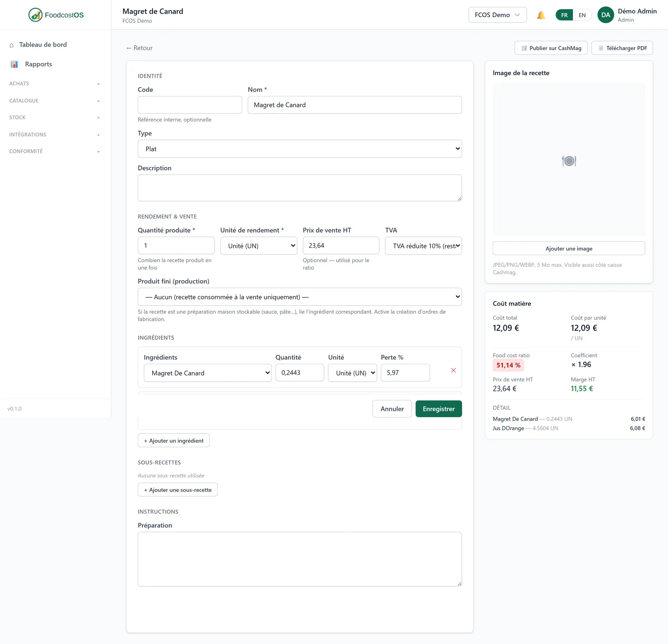
Task: Expand the INTÉGRATIONS sidebar section
Action: pyautogui.click(x=55, y=134)
